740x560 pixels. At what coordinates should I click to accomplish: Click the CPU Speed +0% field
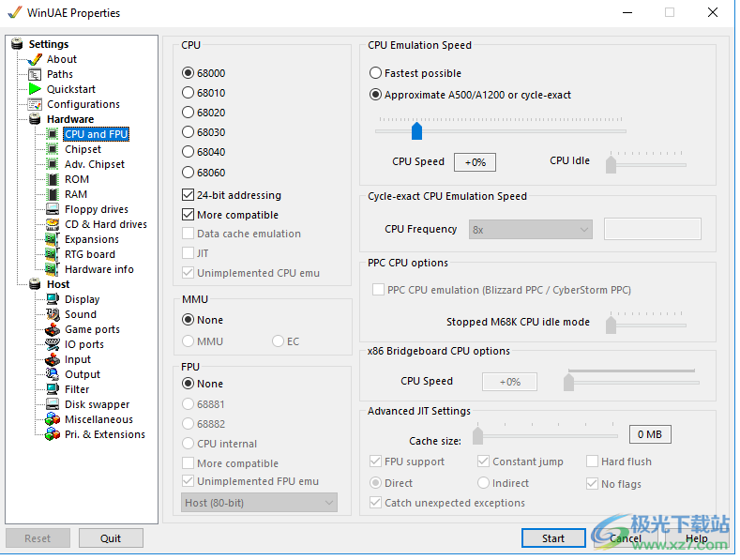475,162
